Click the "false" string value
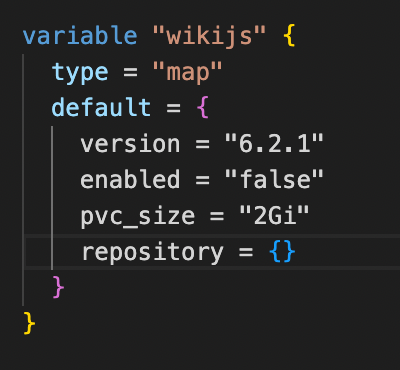Screen dimensions: 400x370 click(x=274, y=179)
